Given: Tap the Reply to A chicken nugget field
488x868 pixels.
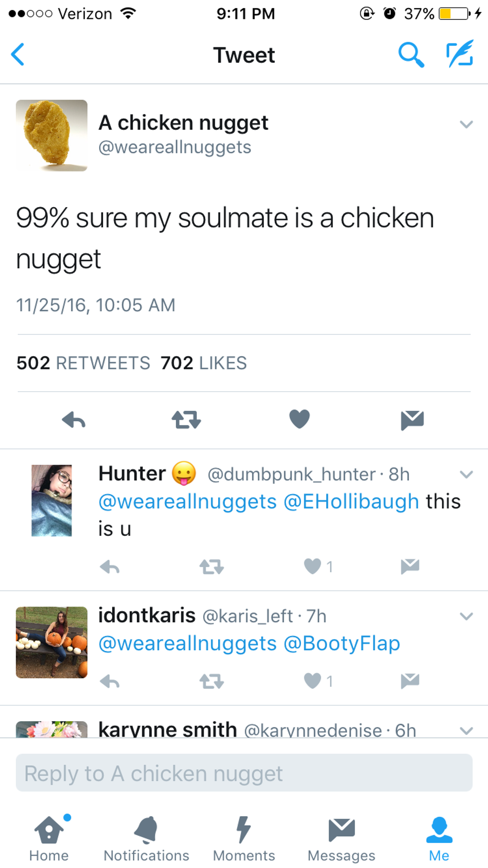Looking at the screenshot, I should (x=244, y=773).
